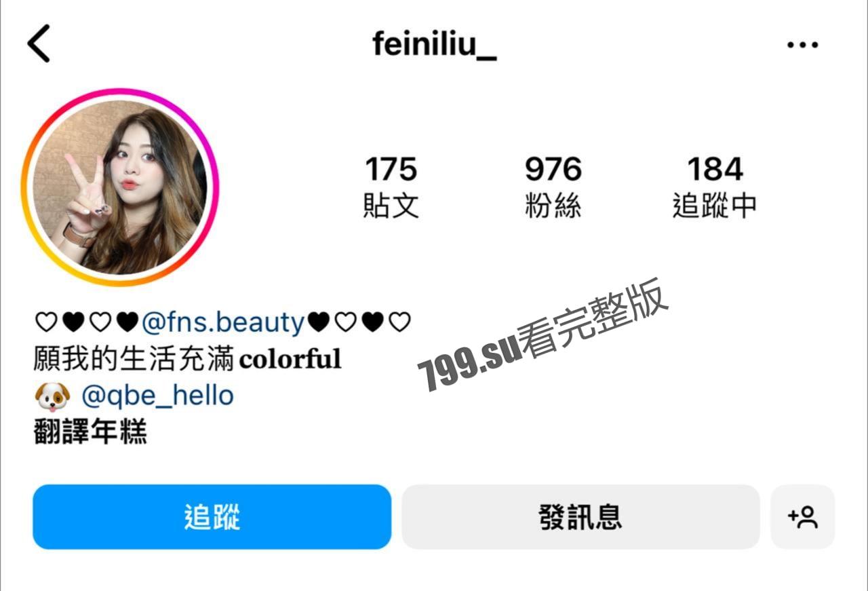Send a message via 發訊息 button

click(x=580, y=517)
